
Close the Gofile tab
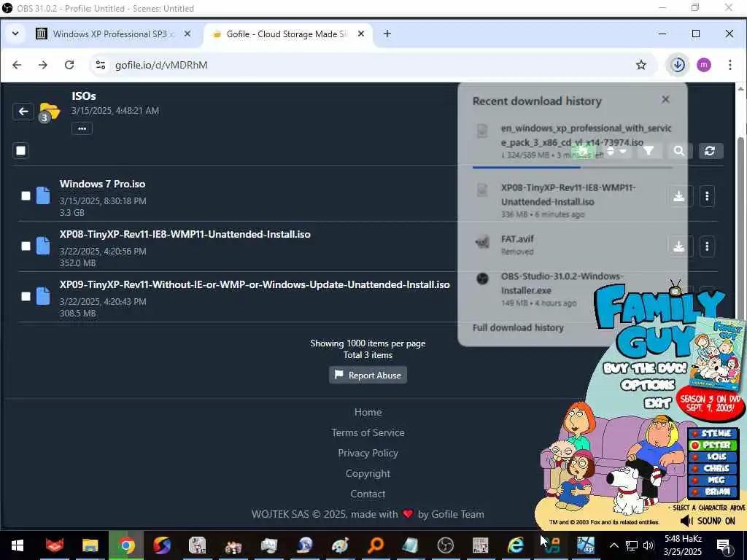coord(361,34)
